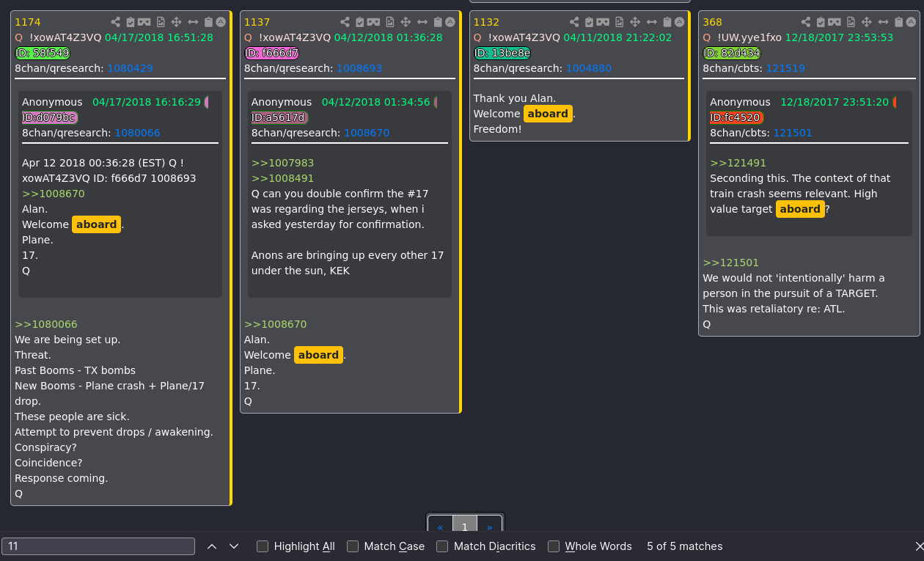Open the post link 1080429

tap(130, 68)
